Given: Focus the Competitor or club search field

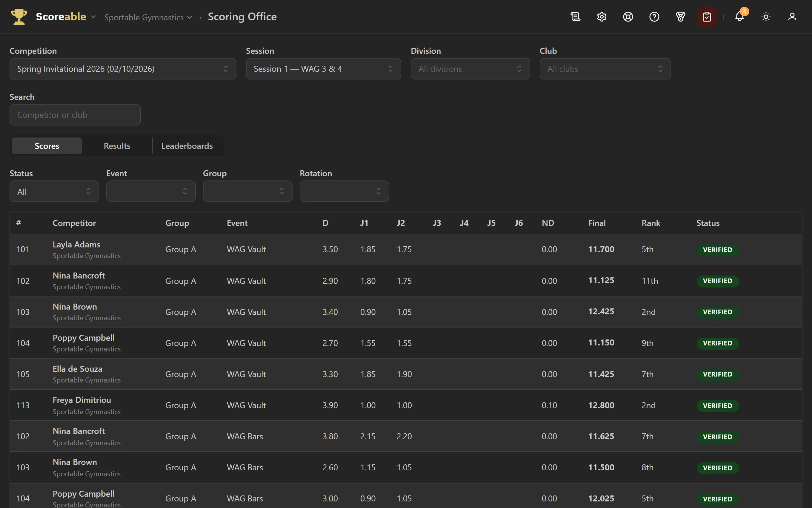Looking at the screenshot, I should pos(75,114).
